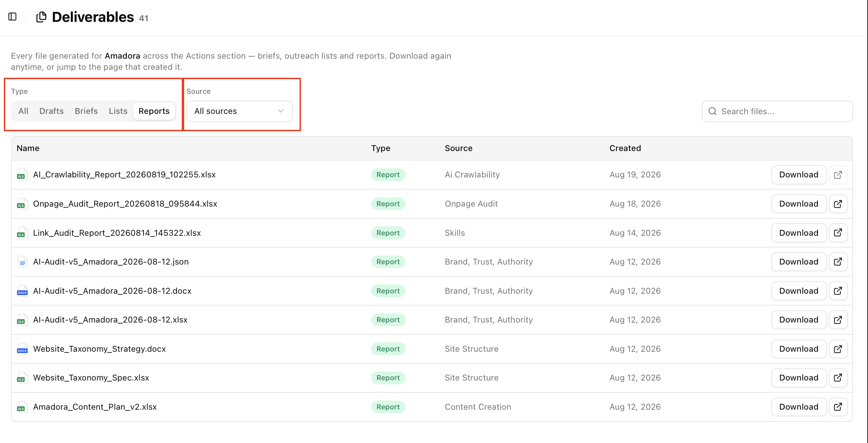Click the Source column header
The height and width of the screenshot is (443, 868).
(x=458, y=148)
